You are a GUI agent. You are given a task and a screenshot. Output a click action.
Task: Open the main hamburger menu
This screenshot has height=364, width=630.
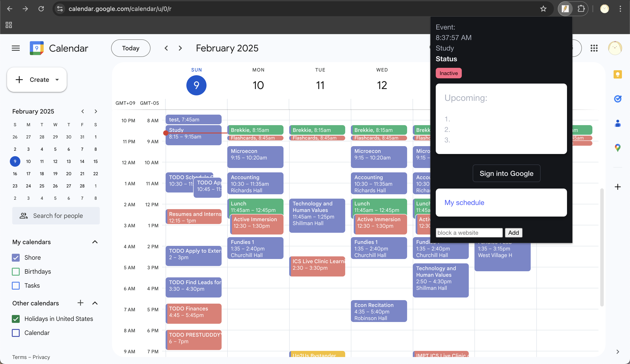click(16, 48)
